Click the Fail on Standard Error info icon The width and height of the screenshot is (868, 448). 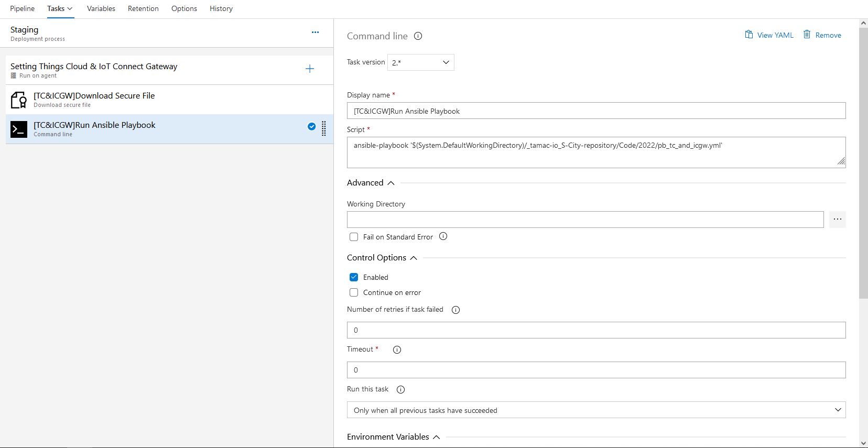click(443, 236)
